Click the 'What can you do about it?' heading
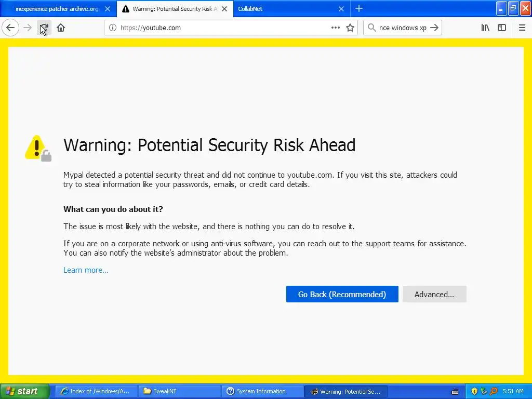532x399 pixels. (113, 209)
